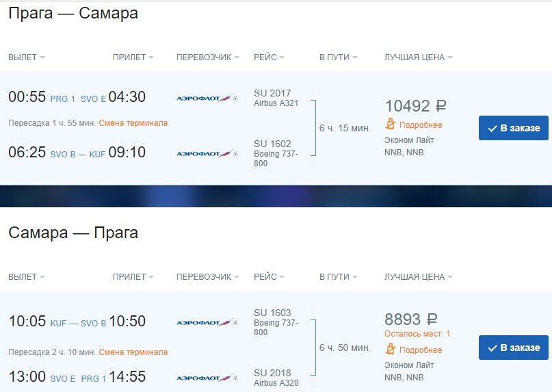This screenshot has height=392, width=552.
Task: Click the PRG 1 departure airport link
Action: pos(63,99)
